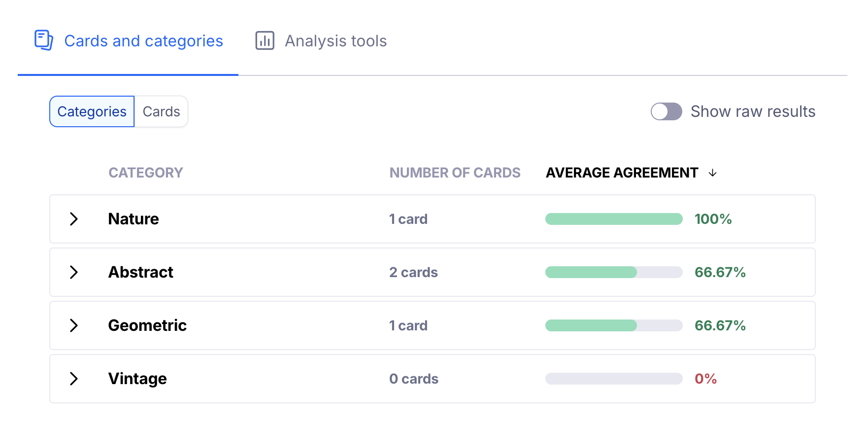This screenshot has width=868, height=427.
Task: Expand the Vintage category chevron
Action: [74, 379]
